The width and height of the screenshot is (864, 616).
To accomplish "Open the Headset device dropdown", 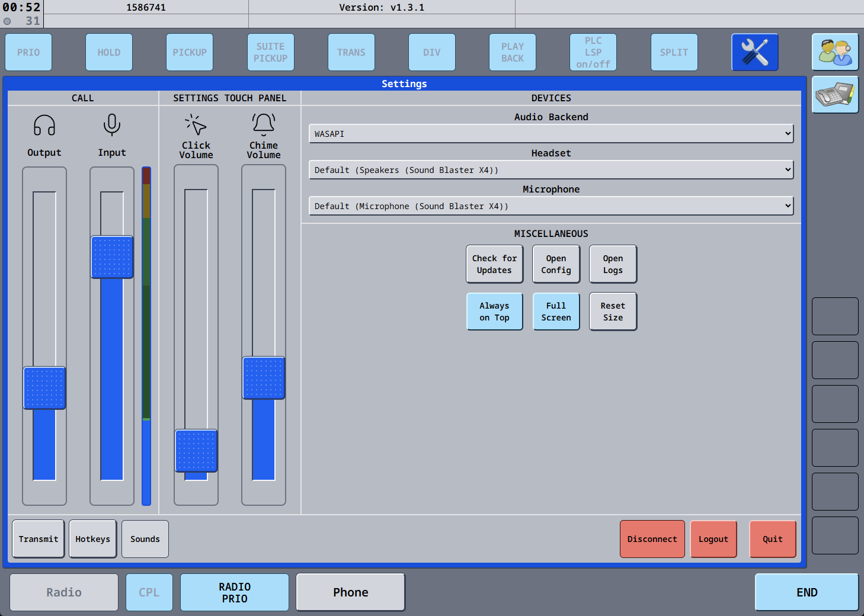I will [x=551, y=170].
